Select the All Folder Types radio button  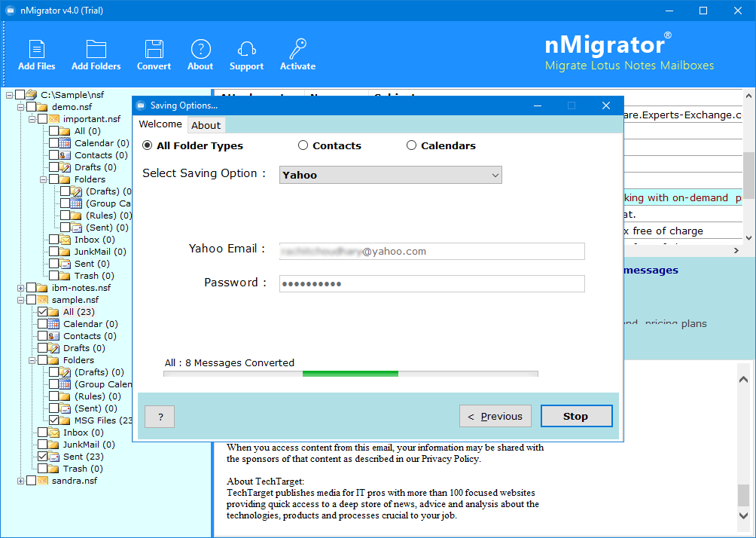(147, 145)
